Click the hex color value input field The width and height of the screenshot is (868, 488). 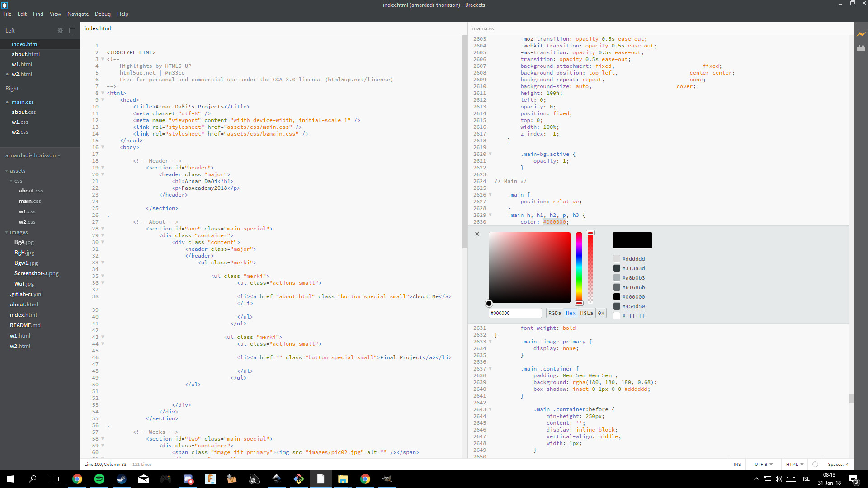tap(514, 313)
